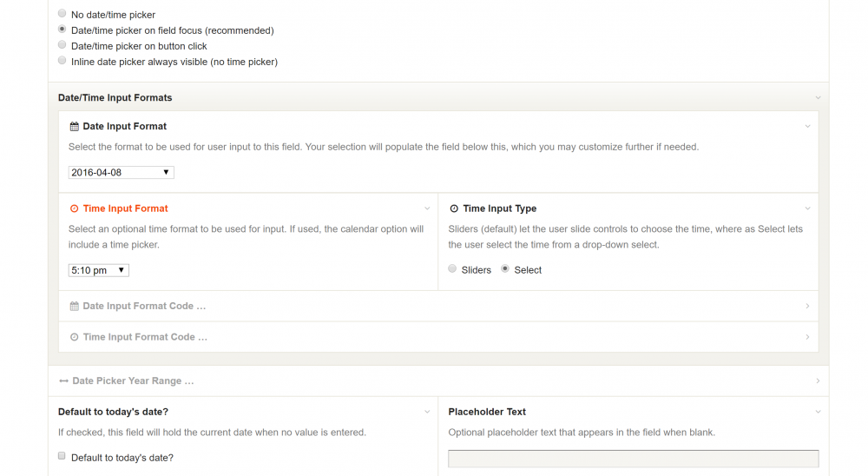Open the 2016-04-08 date format dropdown

point(121,173)
